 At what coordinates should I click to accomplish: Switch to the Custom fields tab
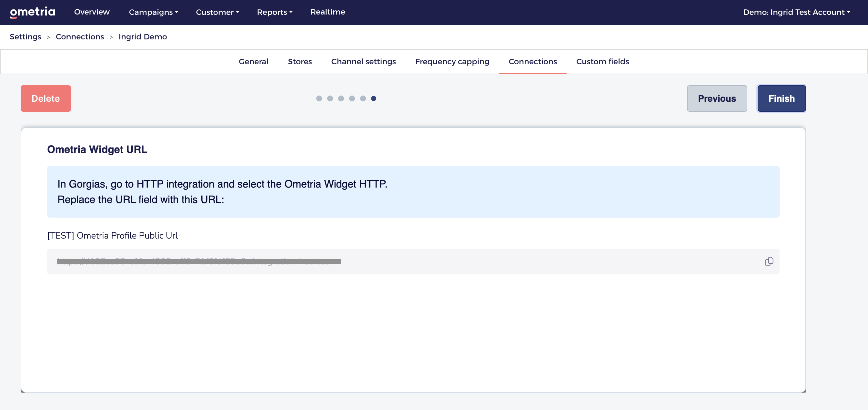tap(602, 61)
